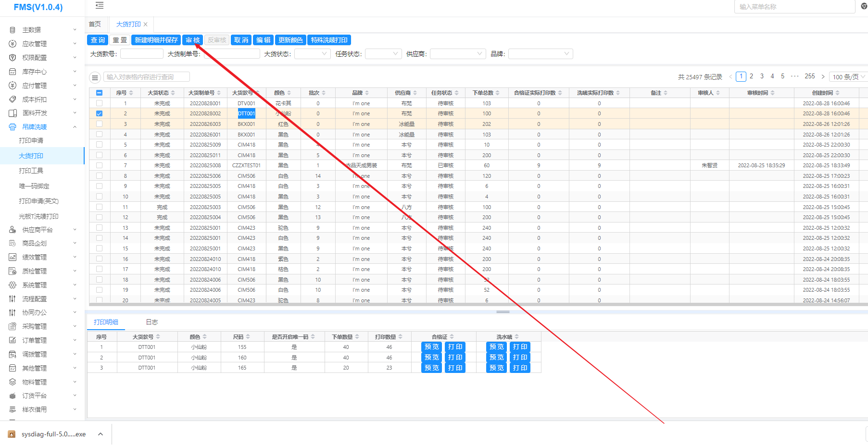Click the 库存中心 sidebar icon

(13, 72)
